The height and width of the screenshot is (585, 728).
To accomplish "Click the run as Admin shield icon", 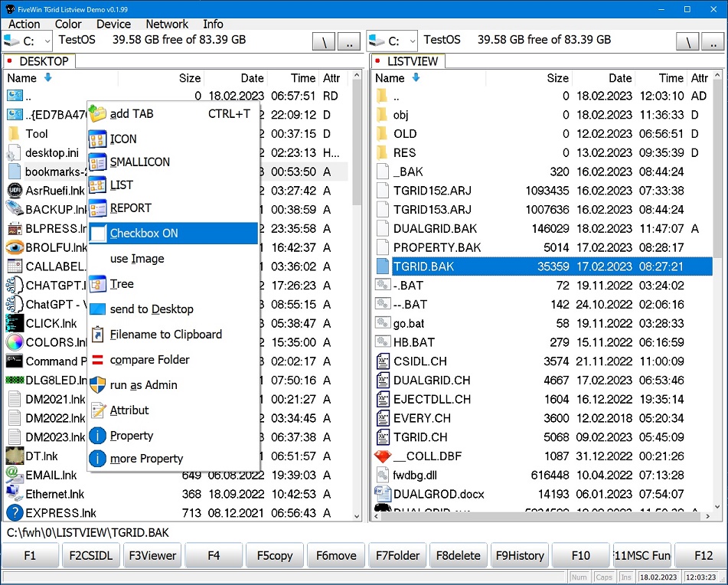I will coord(98,385).
